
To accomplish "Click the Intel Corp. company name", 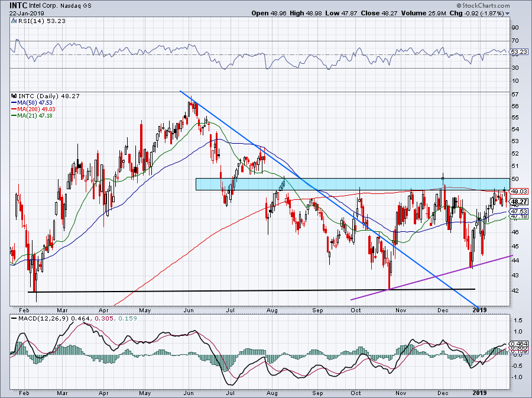I will point(44,6).
